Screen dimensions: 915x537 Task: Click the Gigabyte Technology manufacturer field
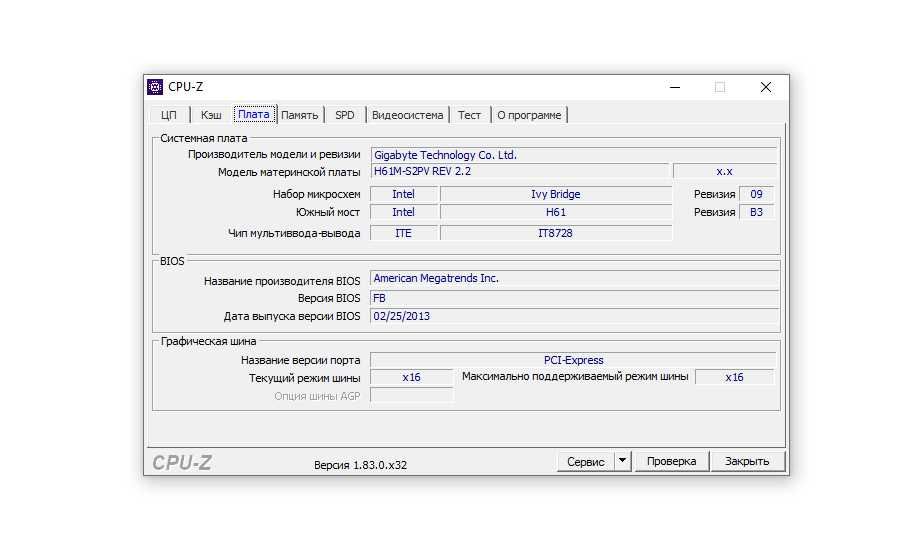573,155
